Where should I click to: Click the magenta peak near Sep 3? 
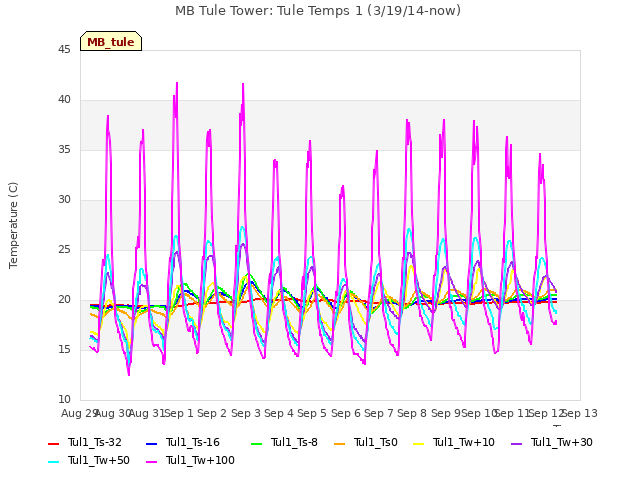click(243, 84)
